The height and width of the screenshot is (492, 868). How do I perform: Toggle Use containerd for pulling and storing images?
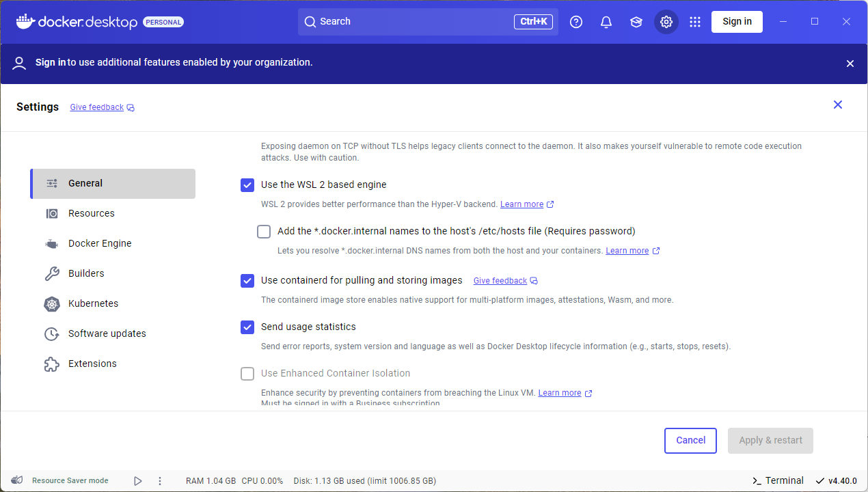pos(247,281)
